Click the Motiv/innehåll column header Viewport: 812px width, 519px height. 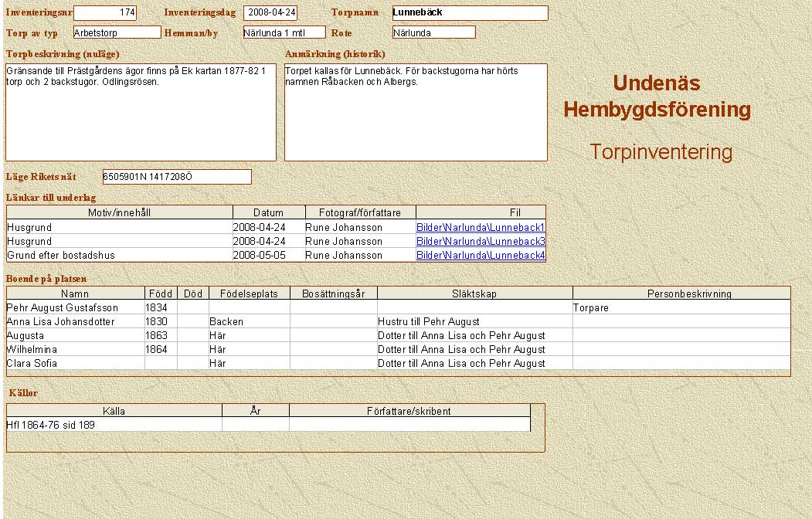click(x=119, y=212)
